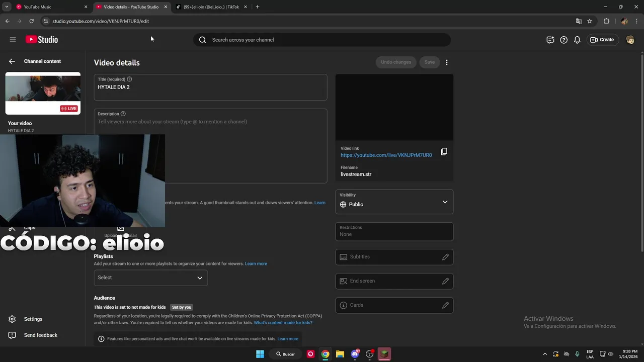Click the livestream.str filename text
Image resolution: width=644 pixels, height=362 pixels.
(356, 174)
